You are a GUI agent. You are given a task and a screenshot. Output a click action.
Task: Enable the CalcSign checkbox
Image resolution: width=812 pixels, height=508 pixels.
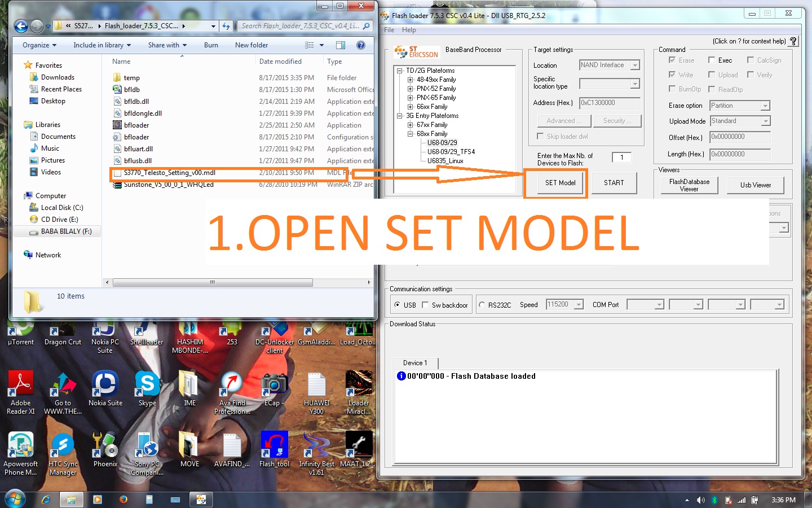tap(751, 60)
